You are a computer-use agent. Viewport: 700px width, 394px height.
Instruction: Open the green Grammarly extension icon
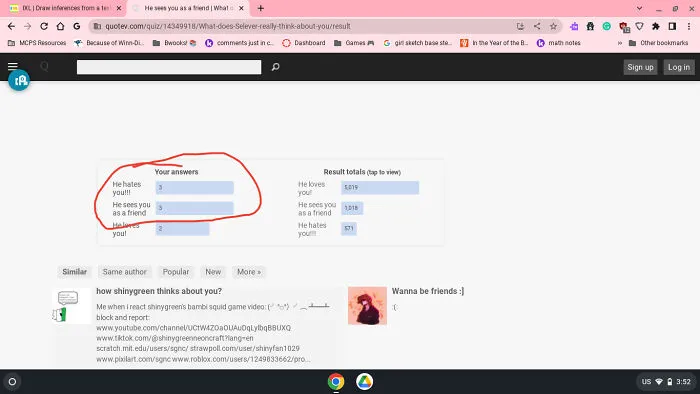606,26
